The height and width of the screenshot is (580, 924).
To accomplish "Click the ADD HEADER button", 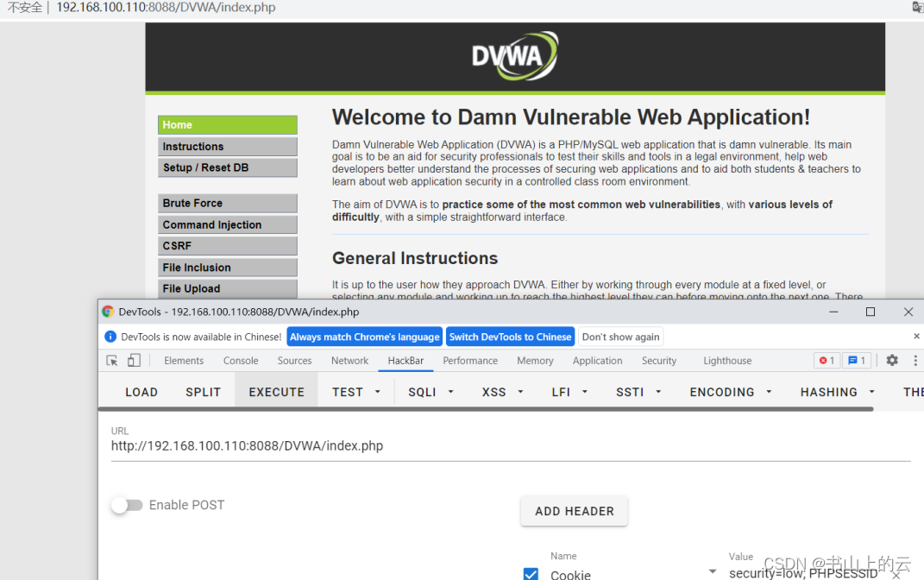I will point(575,511).
